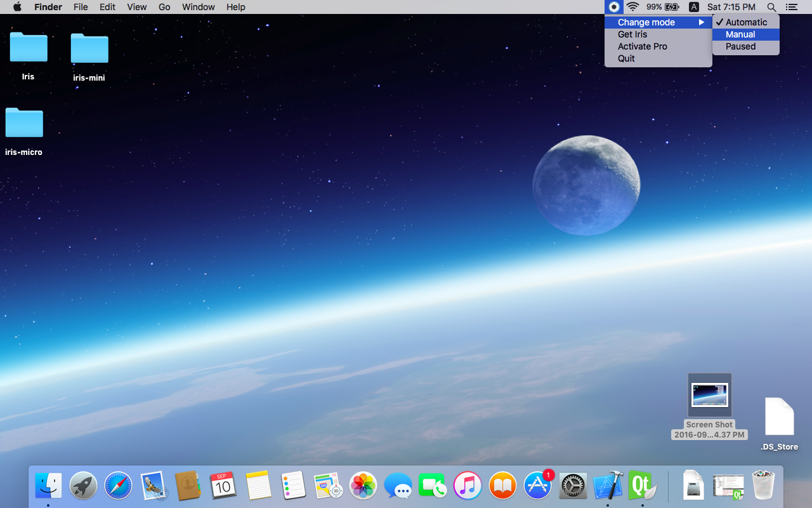This screenshot has width=812, height=508.
Task: Click the document stack beside the Dock divider
Action: pyautogui.click(x=693, y=486)
